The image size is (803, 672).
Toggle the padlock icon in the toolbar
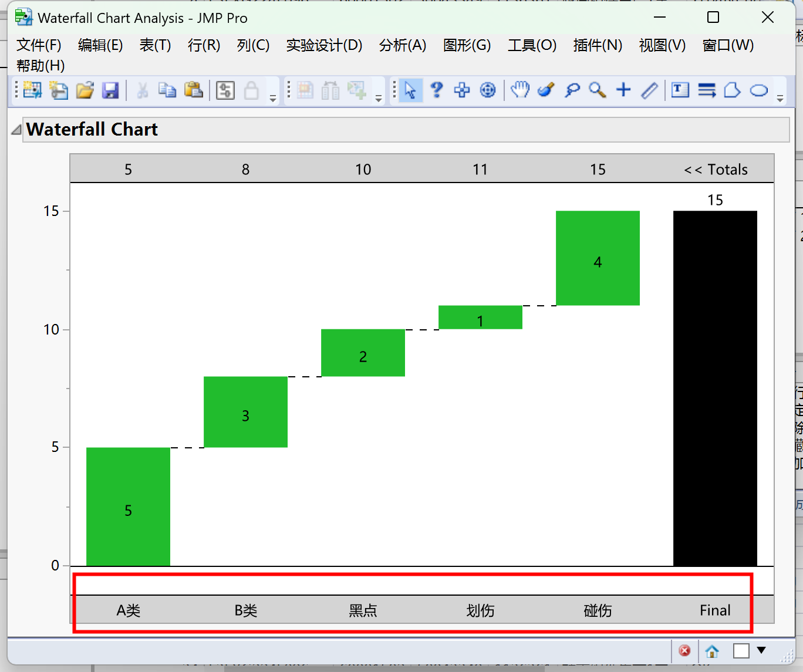tap(251, 90)
